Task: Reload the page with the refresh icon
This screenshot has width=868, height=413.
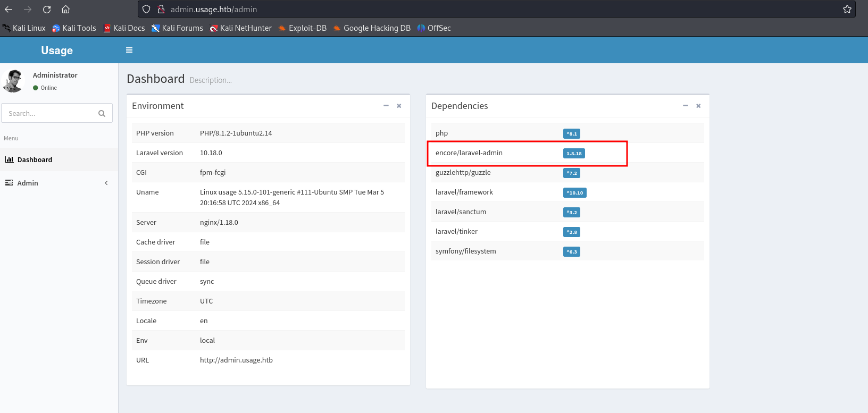Action: pyautogui.click(x=47, y=9)
